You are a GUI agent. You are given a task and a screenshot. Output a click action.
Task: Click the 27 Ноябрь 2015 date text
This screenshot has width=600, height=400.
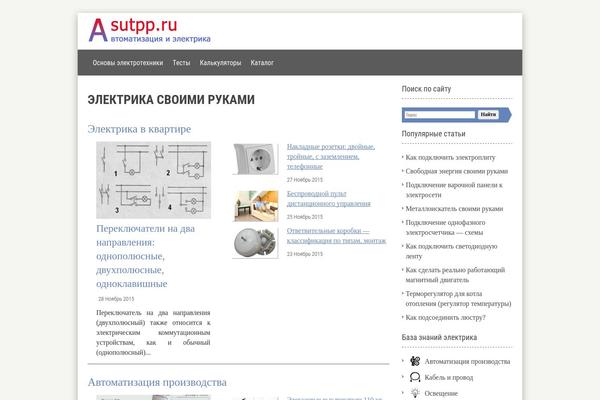tap(305, 180)
